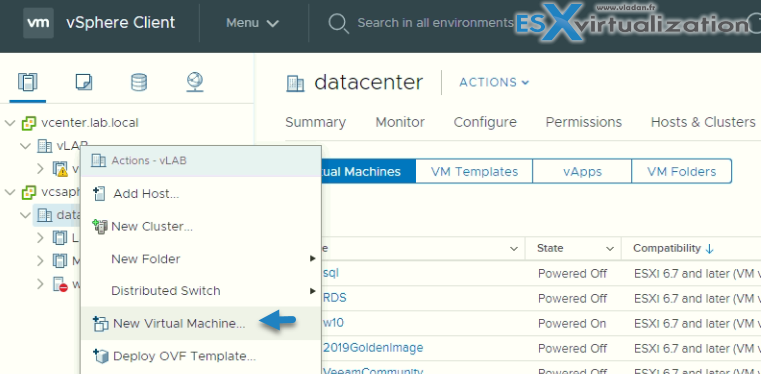Choose New Virtual Machine menu entry
The image size is (761, 374).
(200, 323)
